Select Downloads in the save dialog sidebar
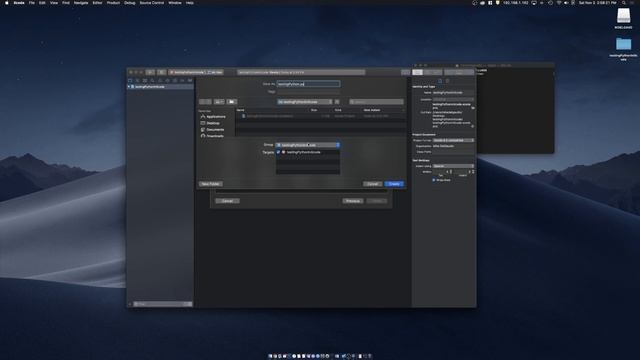 click(x=212, y=136)
